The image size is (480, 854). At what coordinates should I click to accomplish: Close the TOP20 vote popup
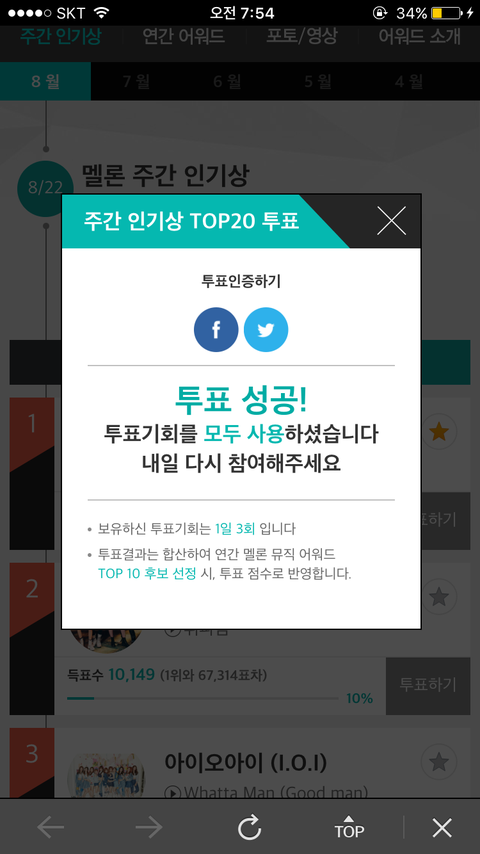(x=391, y=221)
